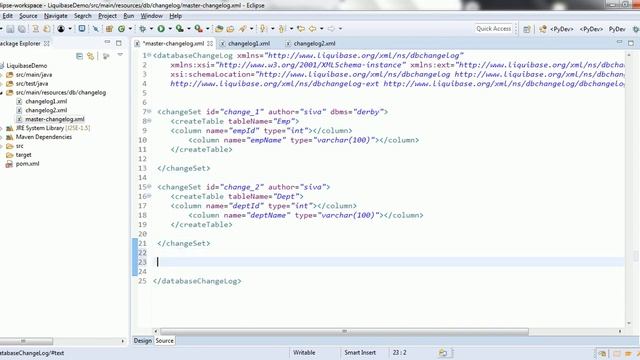The height and width of the screenshot is (360, 640).
Task: Click the Open Type folder icon
Action: pos(219,29)
